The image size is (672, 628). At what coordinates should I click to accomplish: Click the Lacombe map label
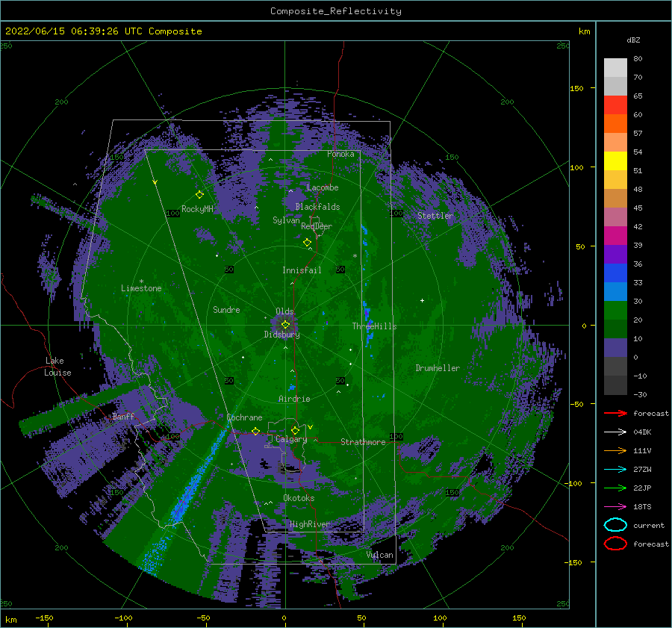pos(323,187)
